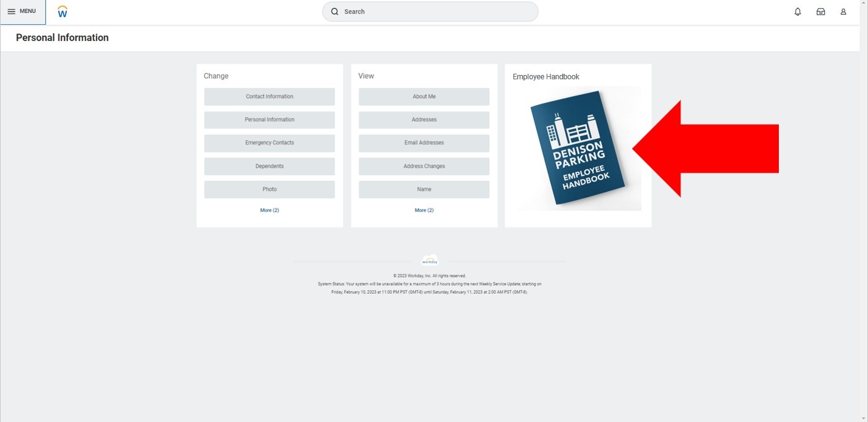View the About Me page

[424, 97]
